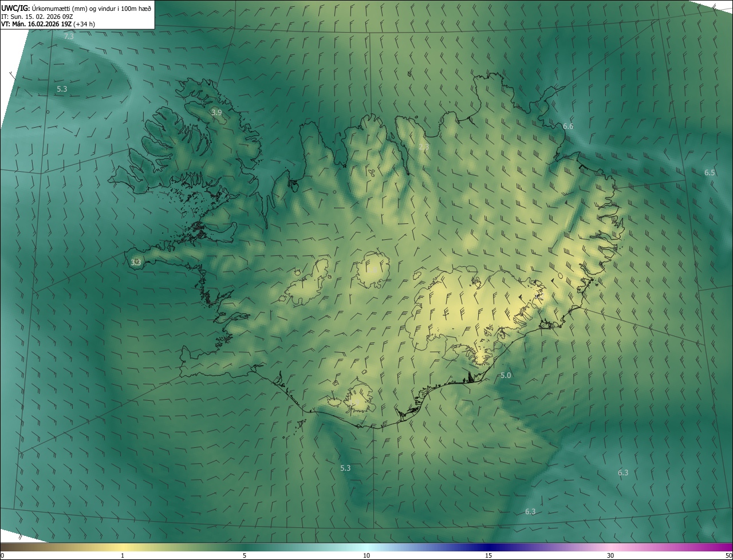733x560 pixels.
Task: Click the color scale tick label 0
Action: [2, 555]
